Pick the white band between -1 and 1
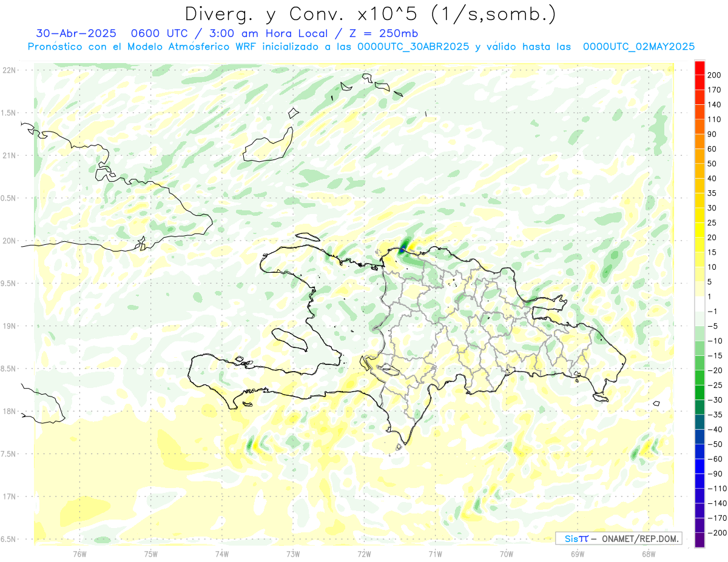The height and width of the screenshot is (562, 728). tap(699, 304)
